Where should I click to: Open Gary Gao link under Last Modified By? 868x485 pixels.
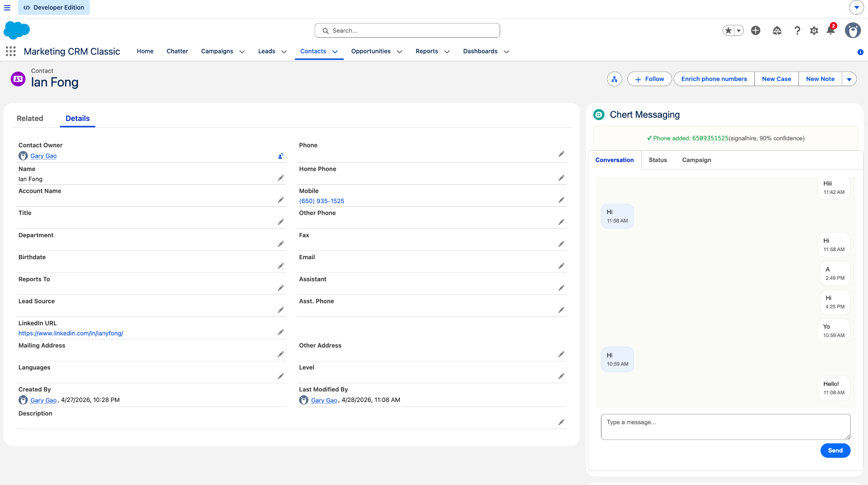tap(324, 400)
